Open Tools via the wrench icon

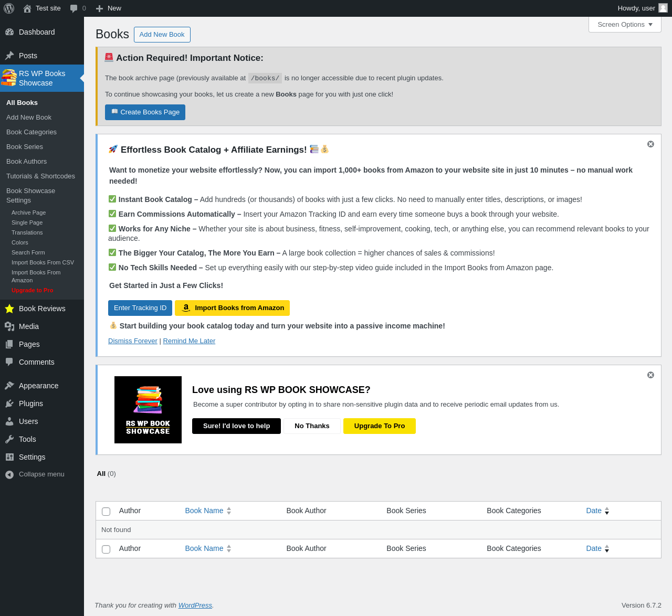pyautogui.click(x=9, y=439)
